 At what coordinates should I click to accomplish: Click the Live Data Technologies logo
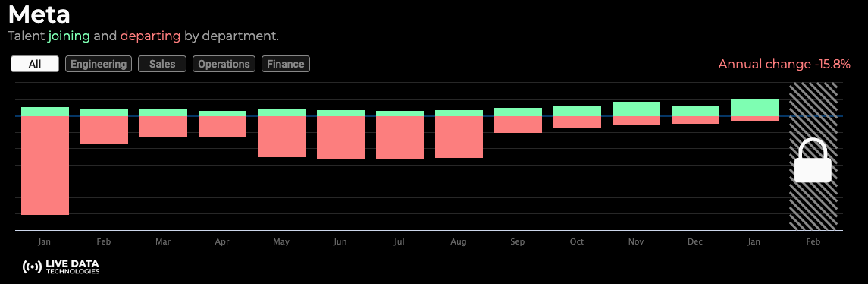click(61, 267)
